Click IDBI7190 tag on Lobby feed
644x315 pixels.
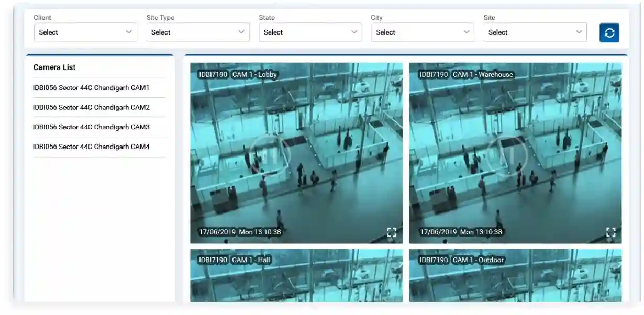213,75
